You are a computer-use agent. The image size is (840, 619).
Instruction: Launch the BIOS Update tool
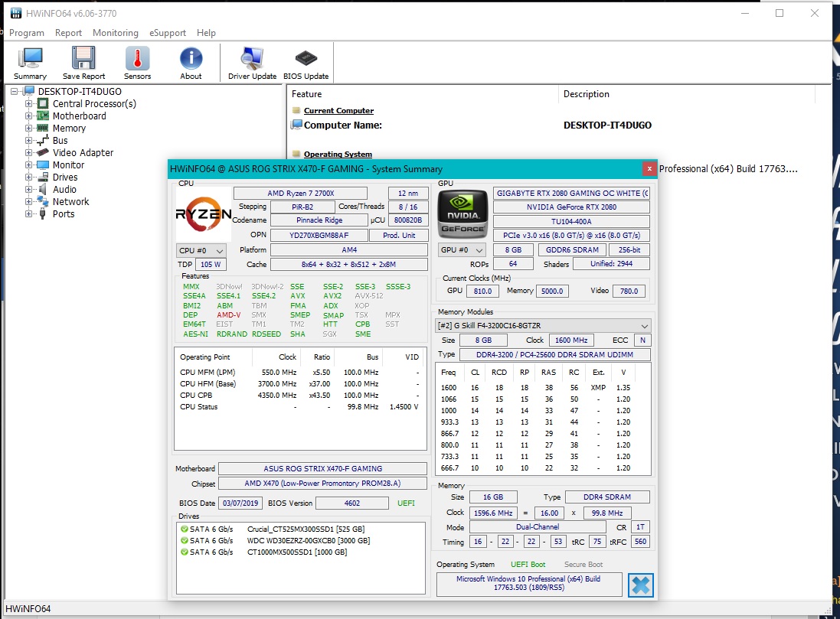coord(306,64)
